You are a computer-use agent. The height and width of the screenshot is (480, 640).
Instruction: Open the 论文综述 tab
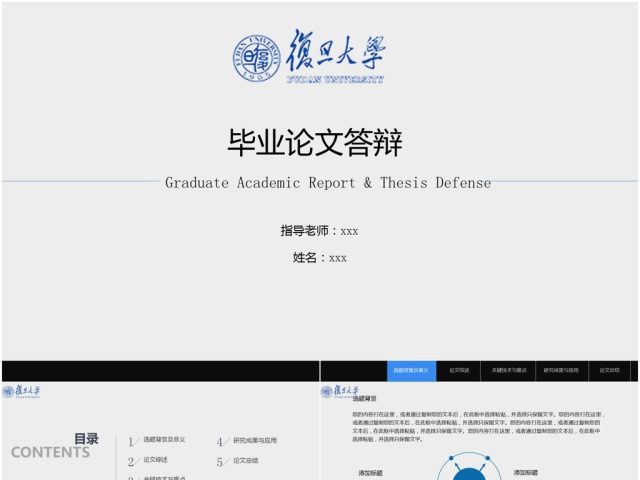[459, 371]
